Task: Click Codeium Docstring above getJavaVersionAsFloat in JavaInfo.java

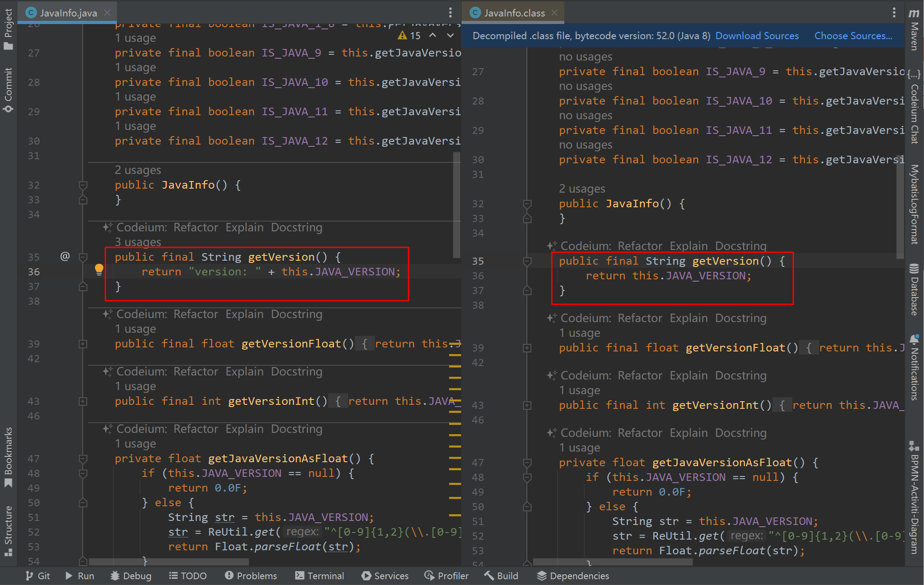Action: pyautogui.click(x=297, y=429)
